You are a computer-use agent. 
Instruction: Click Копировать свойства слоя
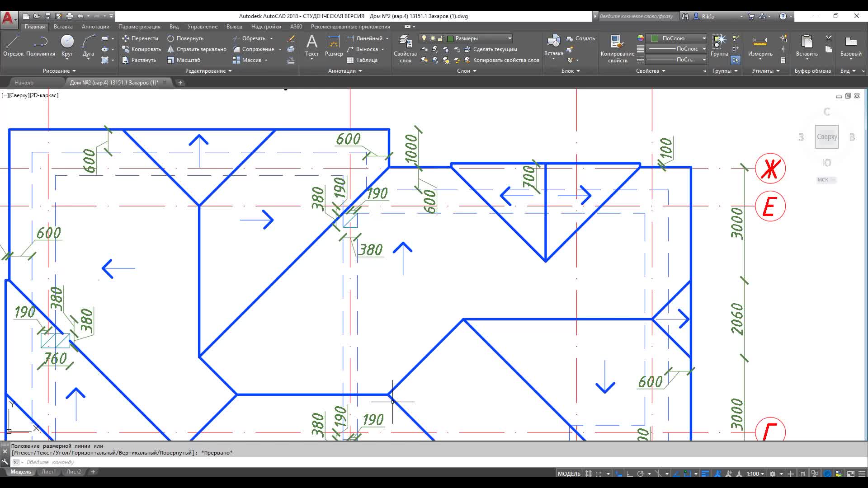[x=502, y=60]
